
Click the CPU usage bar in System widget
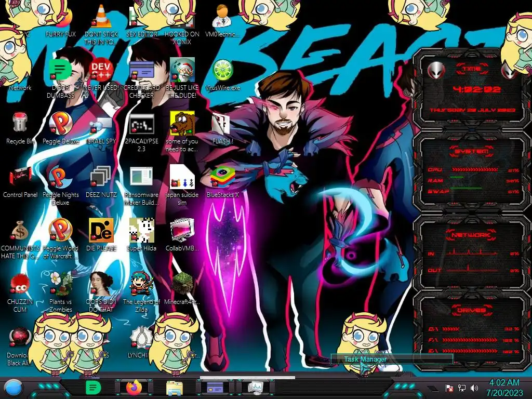tap(475, 169)
